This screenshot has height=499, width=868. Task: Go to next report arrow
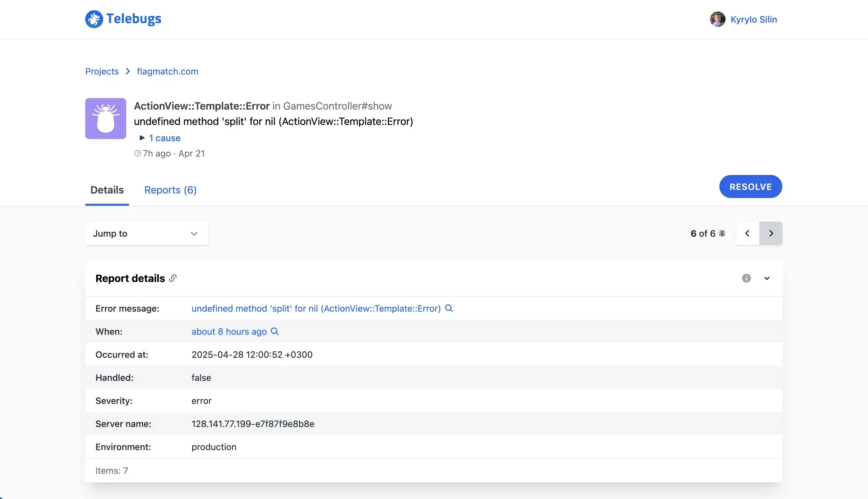click(x=771, y=233)
